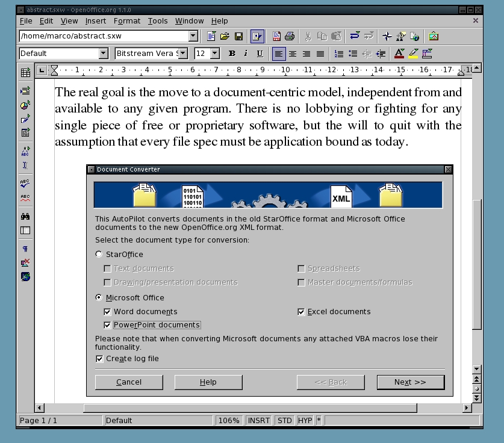The image size is (504, 443).
Task: Open the font name dropdown list
Action: (184, 54)
